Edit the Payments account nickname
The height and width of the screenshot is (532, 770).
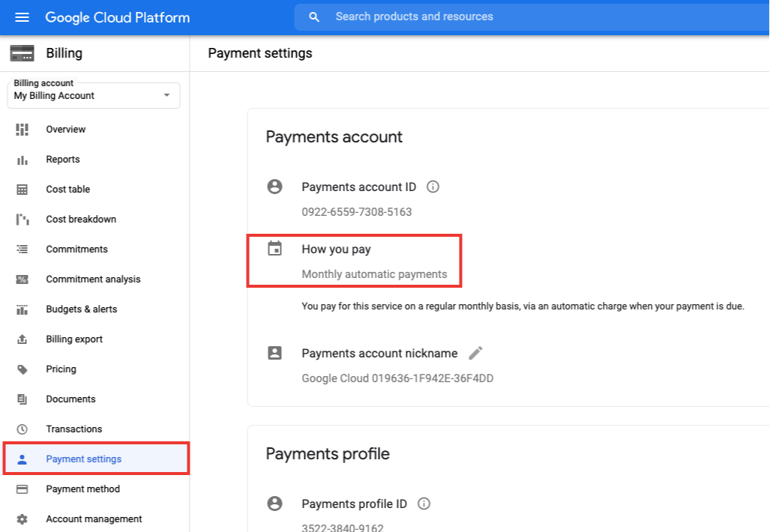(x=475, y=353)
